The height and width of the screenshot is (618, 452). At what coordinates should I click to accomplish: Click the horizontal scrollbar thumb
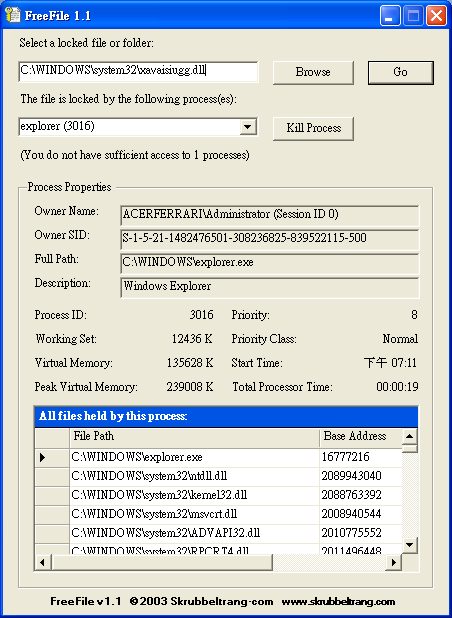tap(162, 562)
